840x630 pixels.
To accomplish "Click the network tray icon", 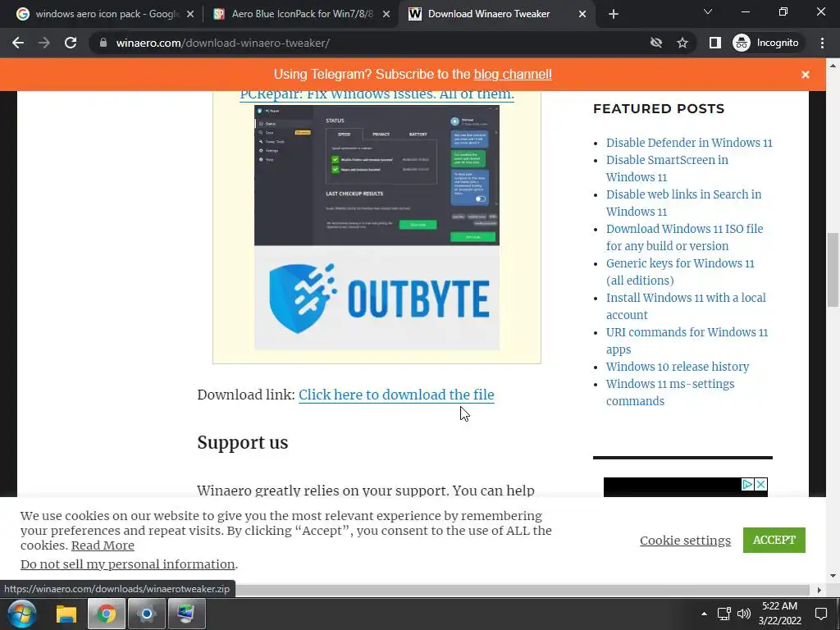I will 724,614.
